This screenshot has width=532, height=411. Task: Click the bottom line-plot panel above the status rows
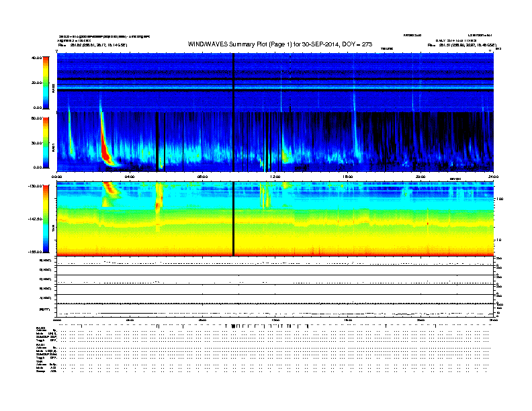click(275, 310)
